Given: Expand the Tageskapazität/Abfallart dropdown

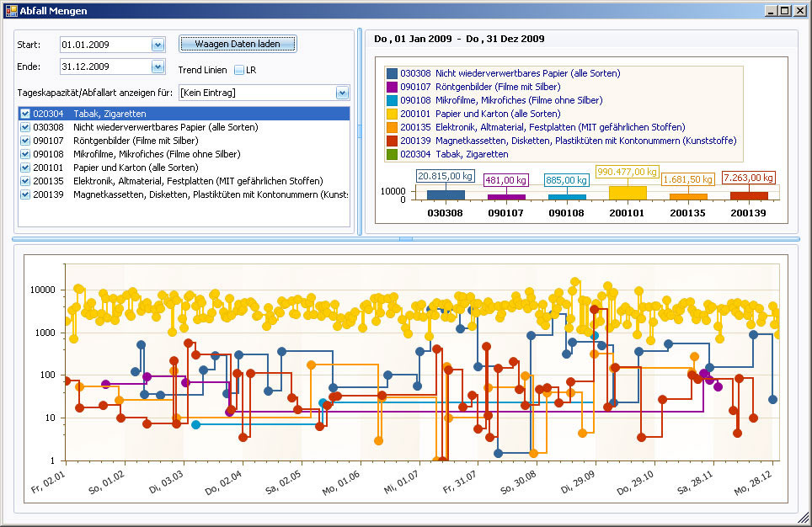Looking at the screenshot, I should pos(342,93).
